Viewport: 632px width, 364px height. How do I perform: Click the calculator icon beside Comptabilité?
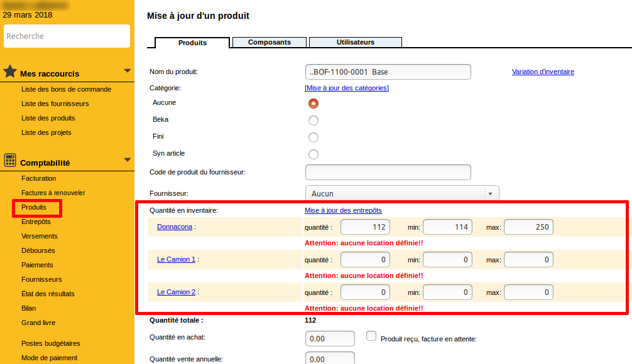(x=10, y=161)
